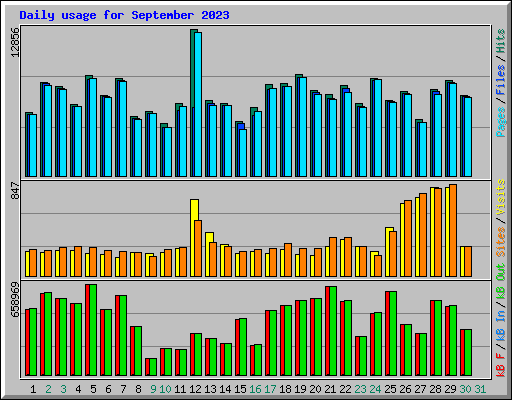Click the 'Daily usage for September 2023' title
The image size is (512, 400).
[x=124, y=15]
